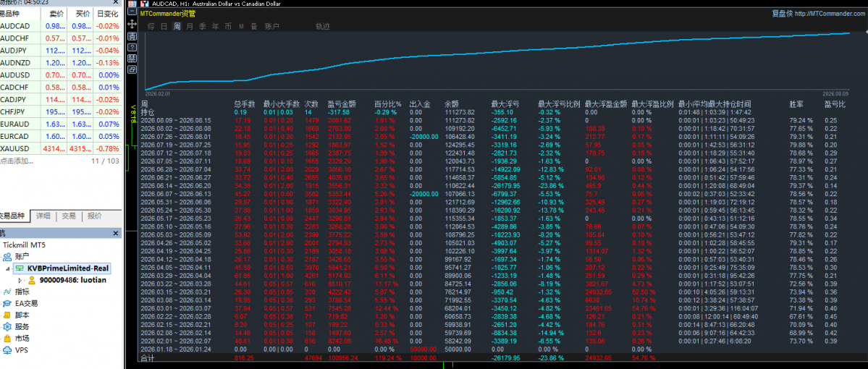Click the 服务 services gear icon

[x=7, y=326]
